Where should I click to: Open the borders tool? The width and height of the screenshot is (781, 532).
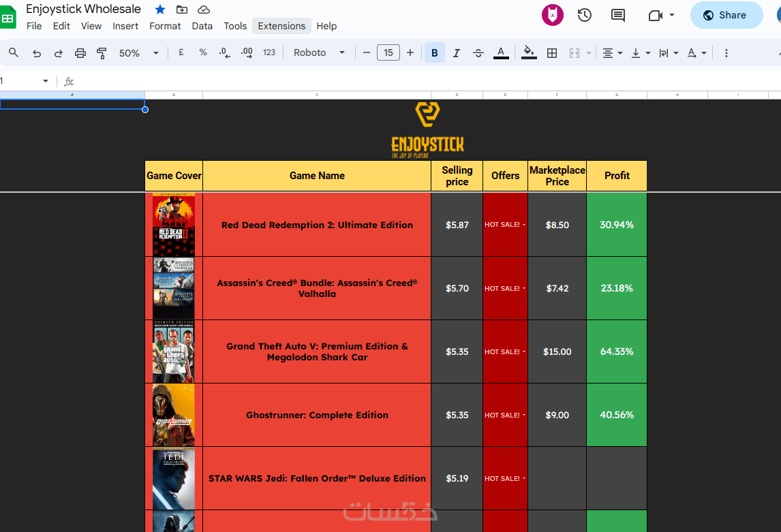click(552, 52)
